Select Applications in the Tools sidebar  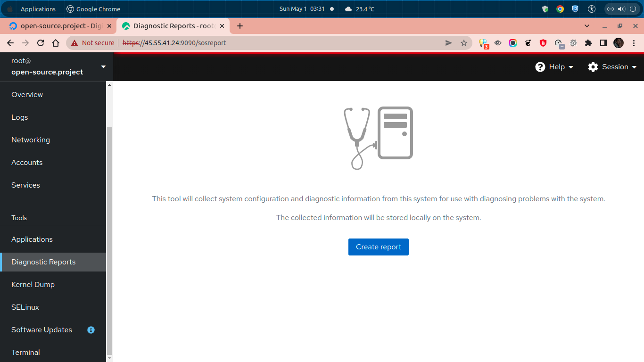[53, 239]
